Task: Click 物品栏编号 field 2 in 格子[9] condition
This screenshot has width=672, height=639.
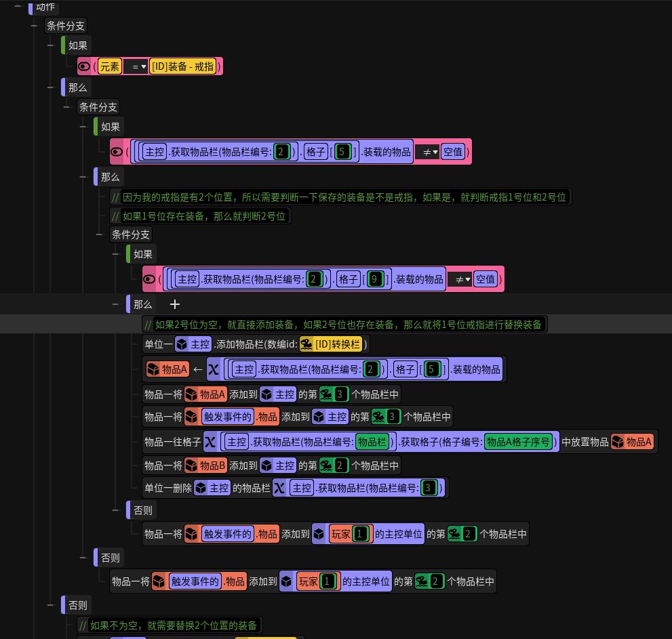Action: 314,279
